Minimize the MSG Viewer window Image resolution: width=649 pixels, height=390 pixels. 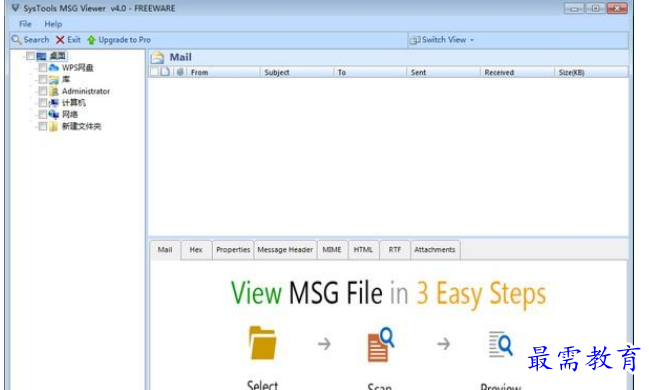(x=574, y=8)
